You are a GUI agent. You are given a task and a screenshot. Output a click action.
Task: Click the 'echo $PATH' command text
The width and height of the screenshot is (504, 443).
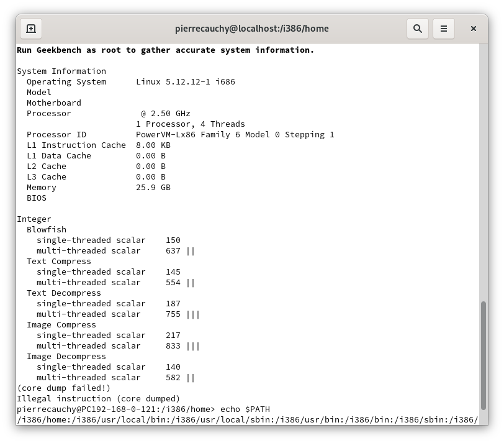245,409
